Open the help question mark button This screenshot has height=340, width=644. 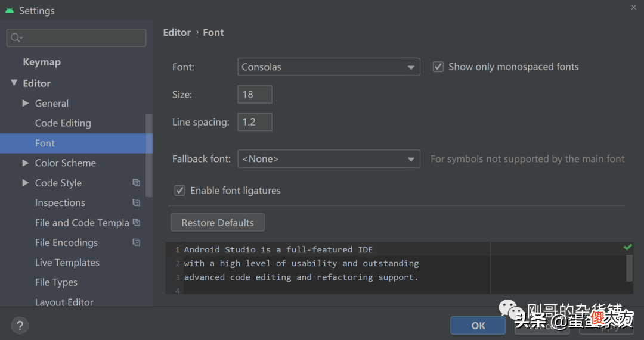pos(20,326)
